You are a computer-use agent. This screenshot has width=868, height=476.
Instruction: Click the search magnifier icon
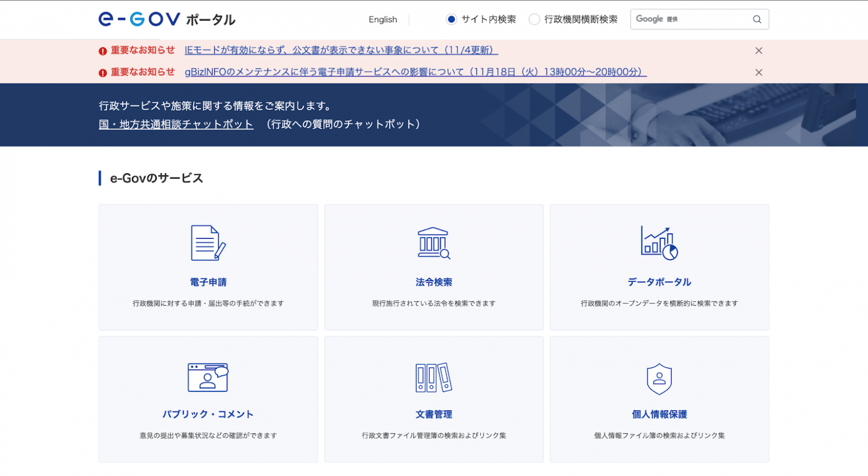point(757,19)
